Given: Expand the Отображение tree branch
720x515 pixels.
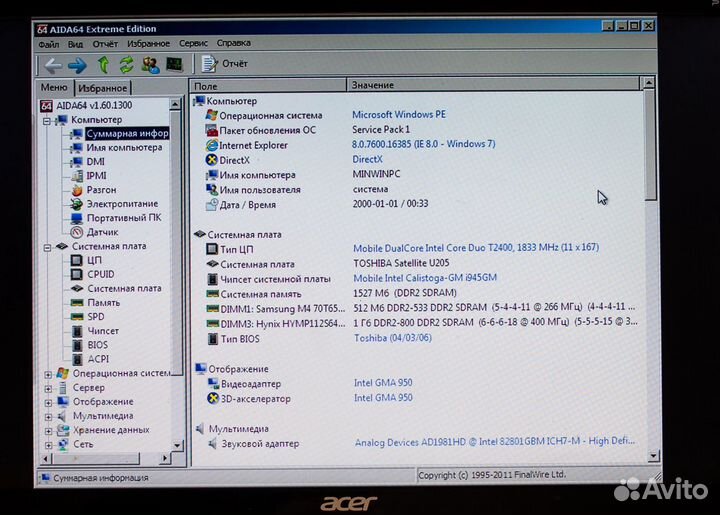Looking at the screenshot, I should tap(48, 403).
